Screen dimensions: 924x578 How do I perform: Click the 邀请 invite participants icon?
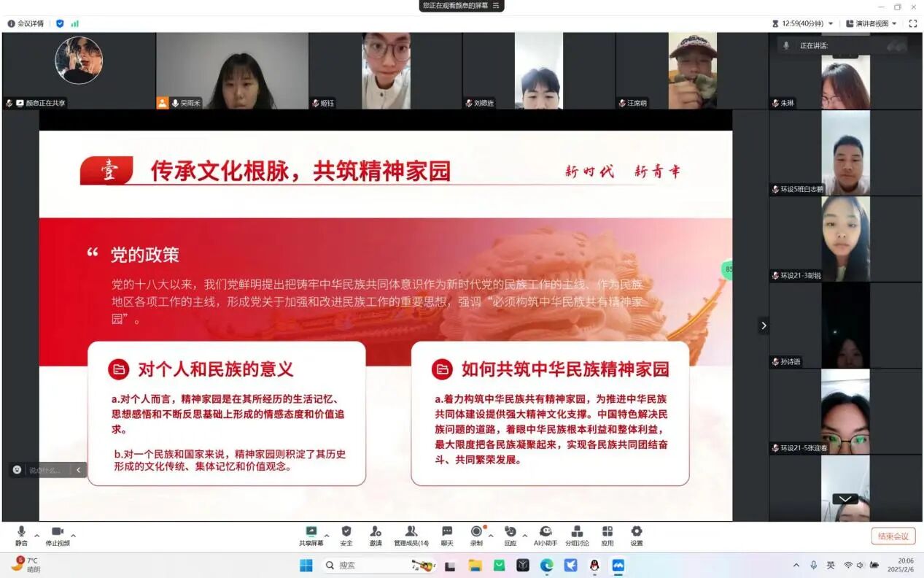375,535
